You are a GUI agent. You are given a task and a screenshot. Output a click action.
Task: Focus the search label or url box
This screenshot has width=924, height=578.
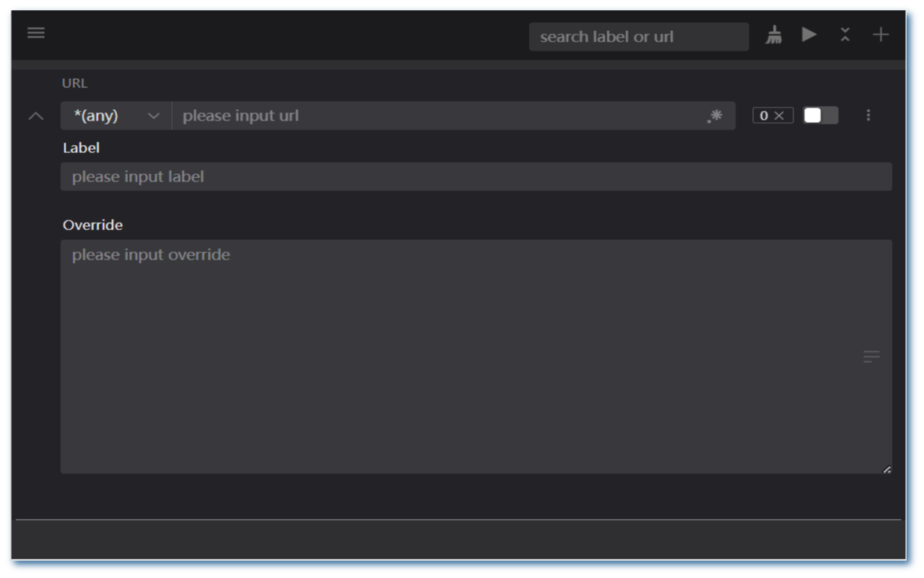coord(638,36)
